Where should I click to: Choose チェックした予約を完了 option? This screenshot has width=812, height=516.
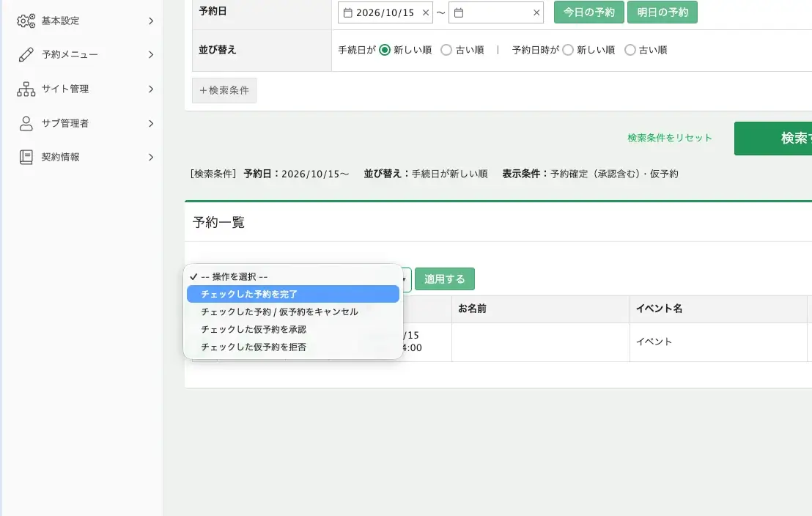293,294
